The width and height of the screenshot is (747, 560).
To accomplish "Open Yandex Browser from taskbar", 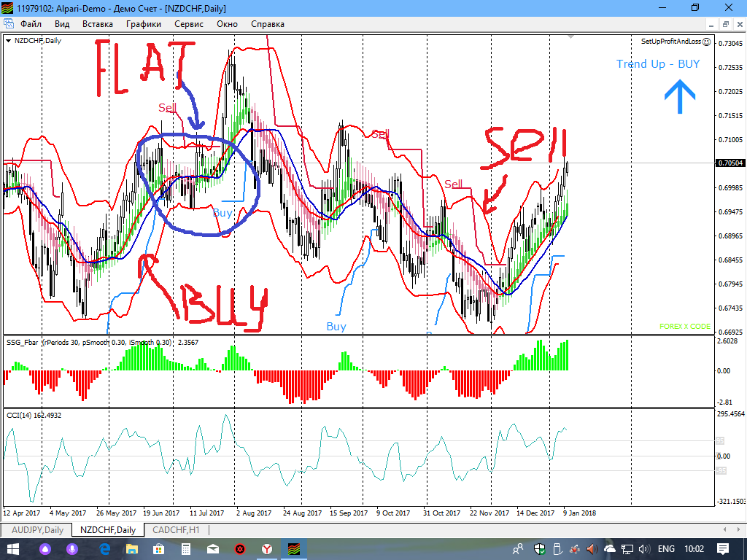I will (x=267, y=549).
